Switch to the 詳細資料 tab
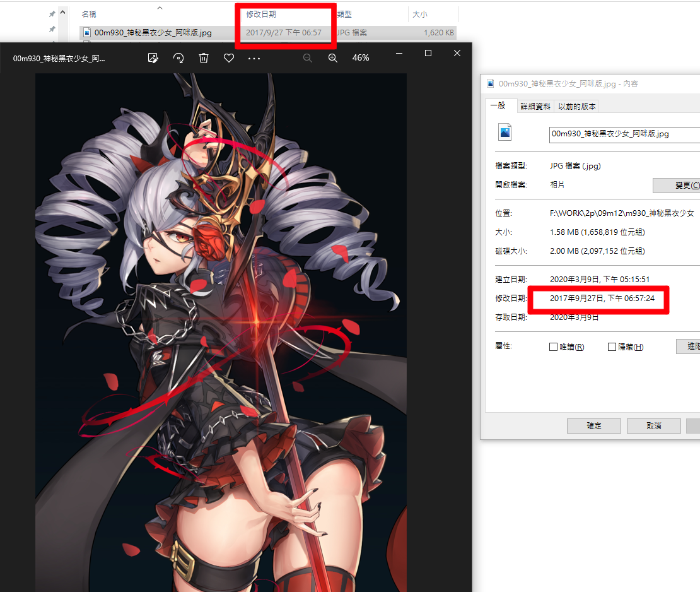 pos(535,106)
